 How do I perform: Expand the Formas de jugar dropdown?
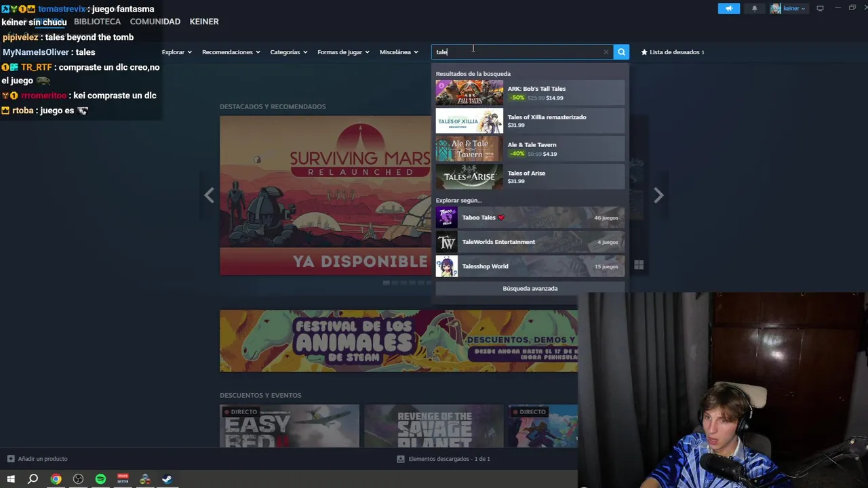344,52
